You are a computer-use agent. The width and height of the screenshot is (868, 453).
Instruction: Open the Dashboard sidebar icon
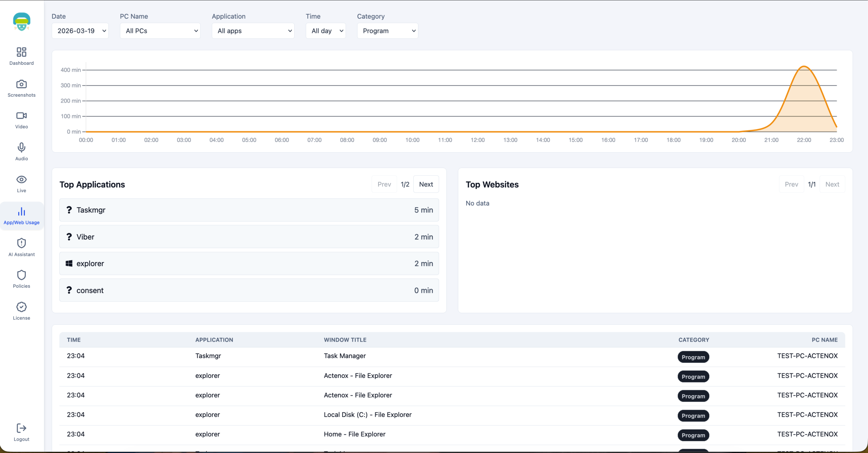tap(21, 52)
